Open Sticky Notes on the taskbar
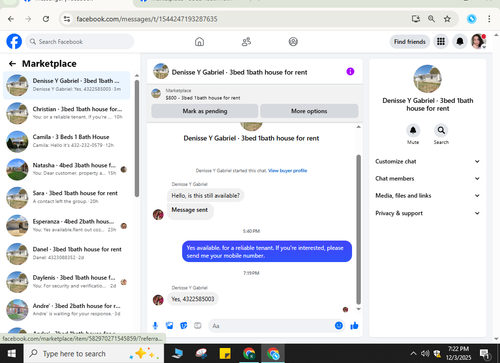This screenshot has height=363, width=500. coord(225,354)
